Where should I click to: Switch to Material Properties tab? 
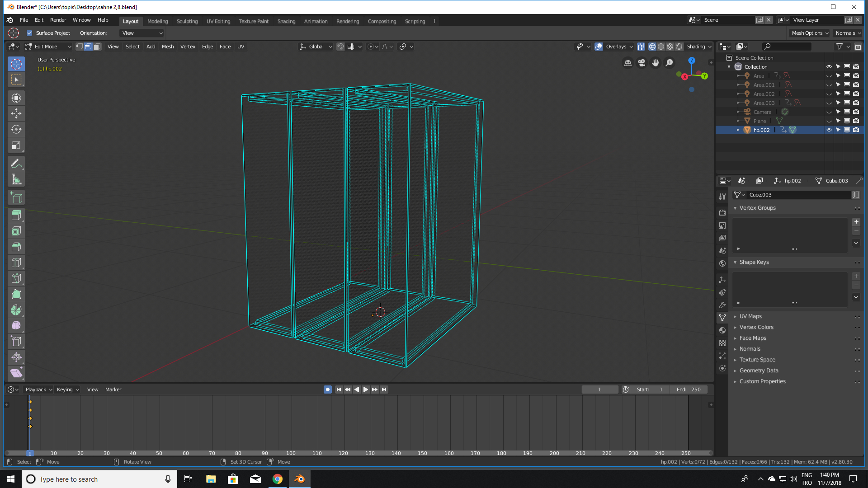coord(722,330)
